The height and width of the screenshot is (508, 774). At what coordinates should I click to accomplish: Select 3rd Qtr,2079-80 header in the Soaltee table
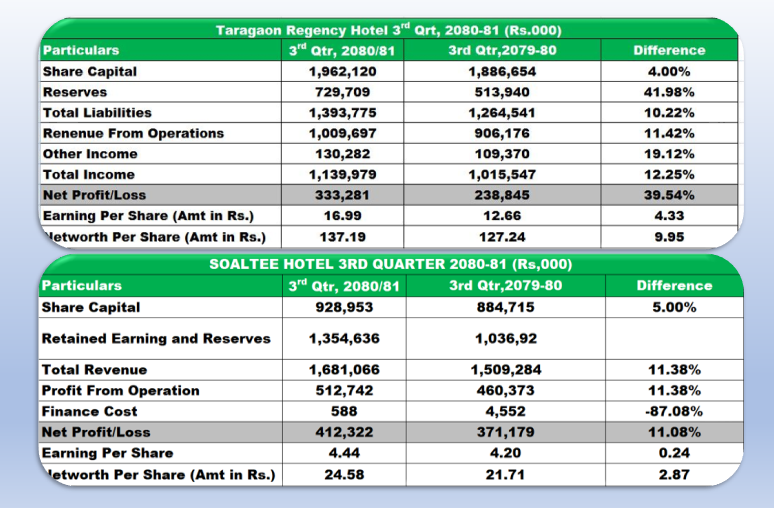click(505, 285)
